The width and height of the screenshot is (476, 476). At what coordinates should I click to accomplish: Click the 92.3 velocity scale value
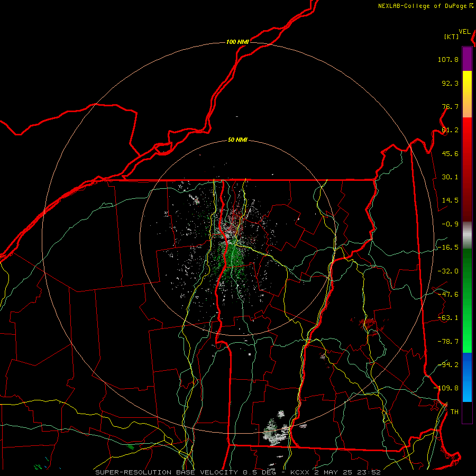[x=450, y=83]
